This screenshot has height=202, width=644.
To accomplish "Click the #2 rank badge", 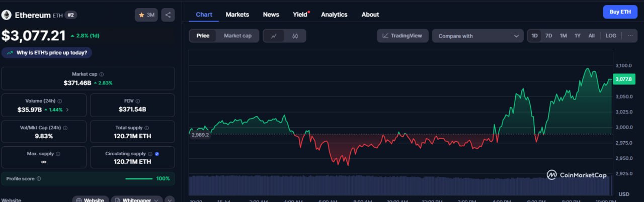I will pyautogui.click(x=70, y=15).
